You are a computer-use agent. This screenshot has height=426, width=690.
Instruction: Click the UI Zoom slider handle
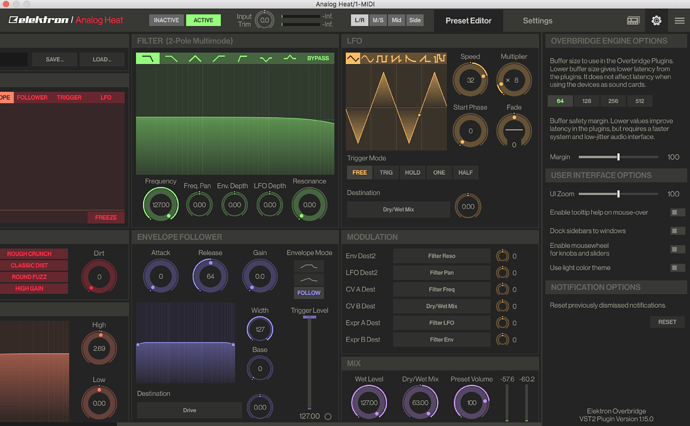618,194
